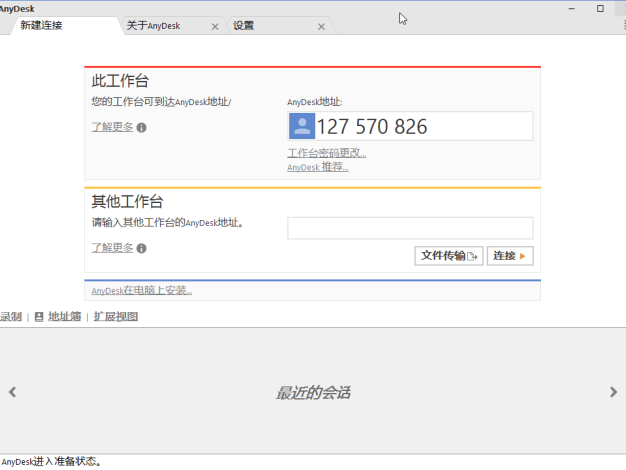Screen dimensions: 626x470
Task: Click 了解更多 link under 其他工作台
Action: coord(112,248)
